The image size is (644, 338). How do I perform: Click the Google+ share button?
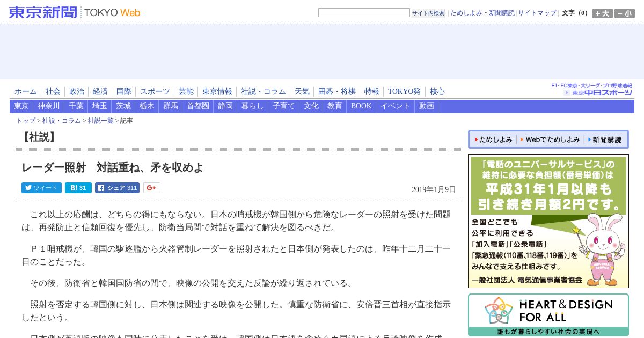coord(152,188)
